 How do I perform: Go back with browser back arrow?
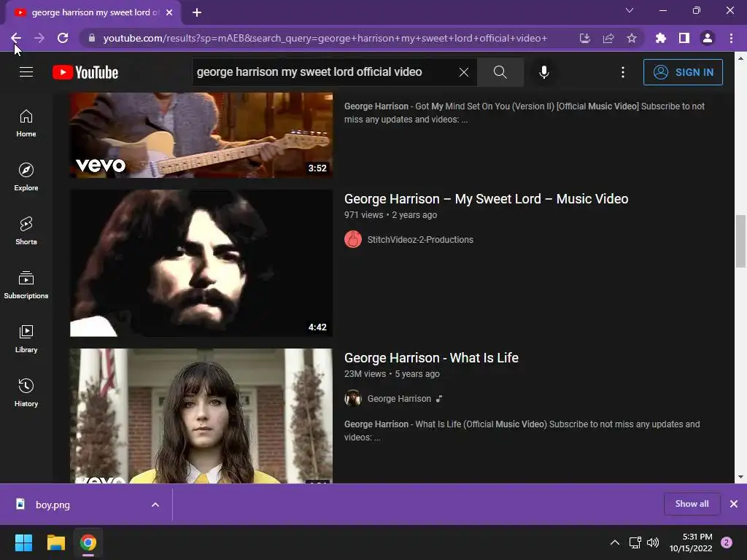click(x=16, y=38)
